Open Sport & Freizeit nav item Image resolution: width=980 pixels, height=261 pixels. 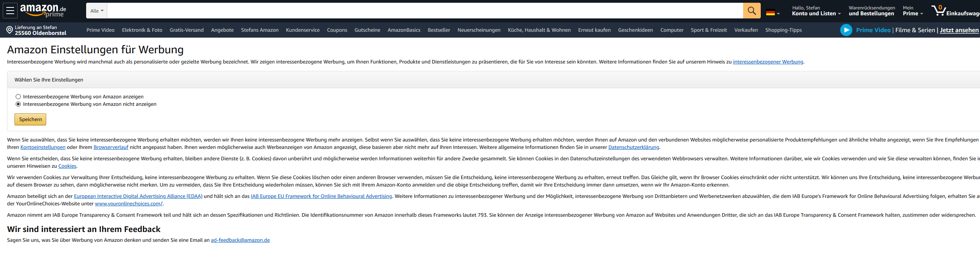coord(709,30)
